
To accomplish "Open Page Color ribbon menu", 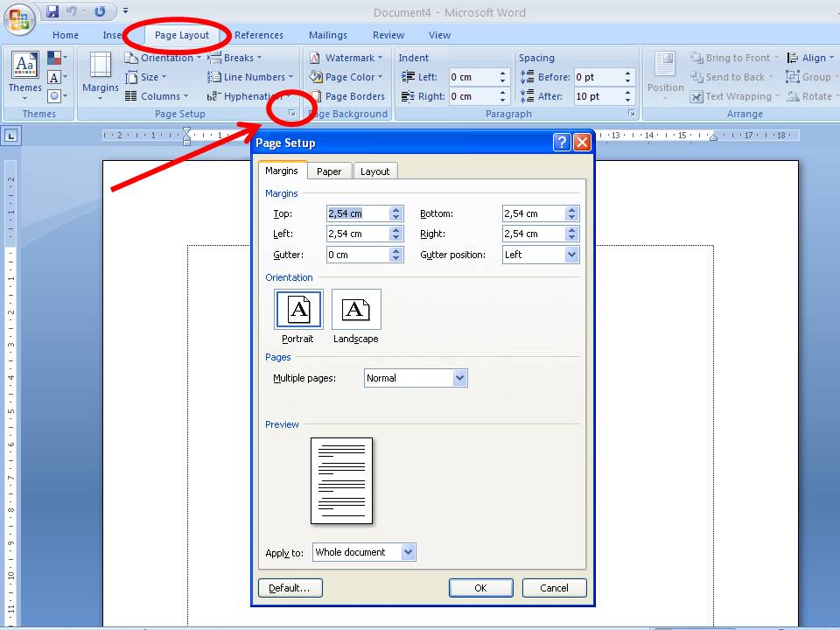I will pos(346,77).
